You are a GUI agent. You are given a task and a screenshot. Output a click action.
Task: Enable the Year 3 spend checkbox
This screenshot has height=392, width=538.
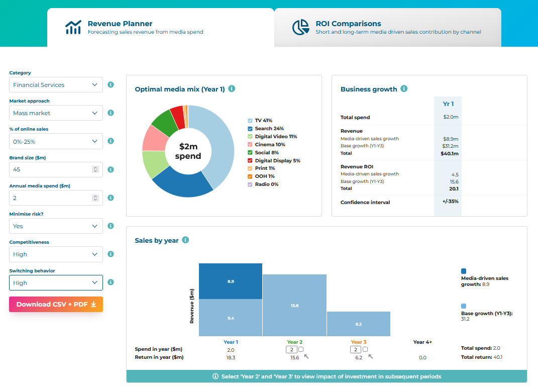[x=365, y=349]
